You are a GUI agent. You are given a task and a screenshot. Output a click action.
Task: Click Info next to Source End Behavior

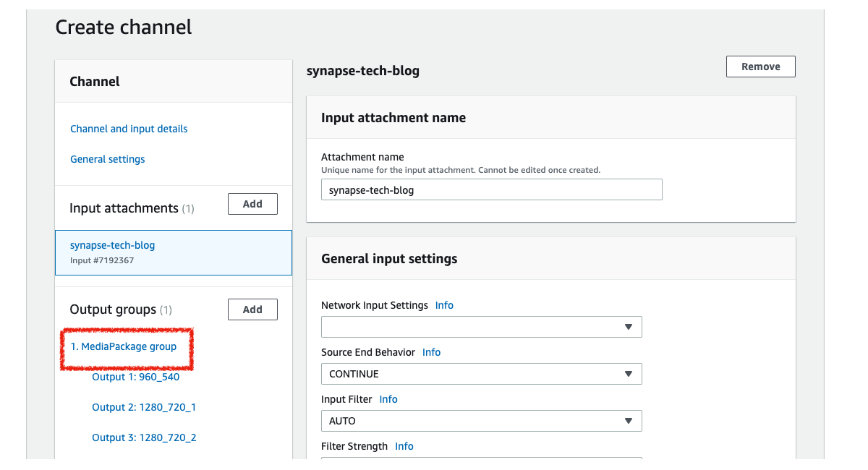click(431, 352)
